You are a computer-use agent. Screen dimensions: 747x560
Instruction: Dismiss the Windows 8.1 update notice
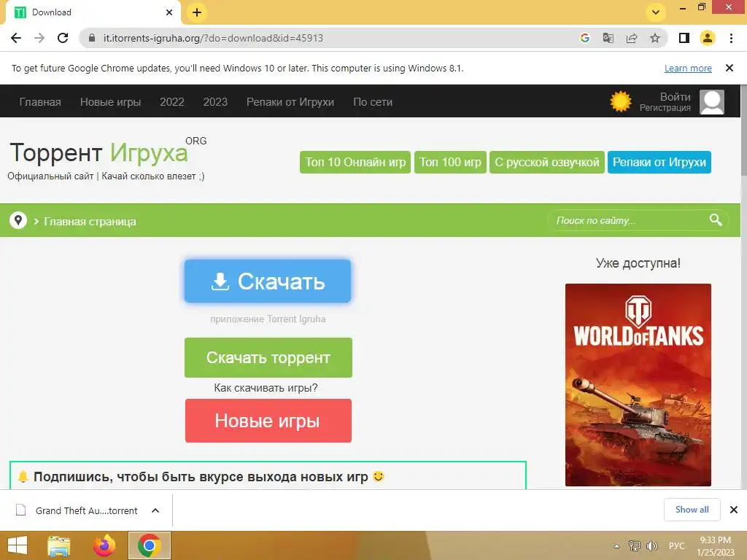point(729,68)
